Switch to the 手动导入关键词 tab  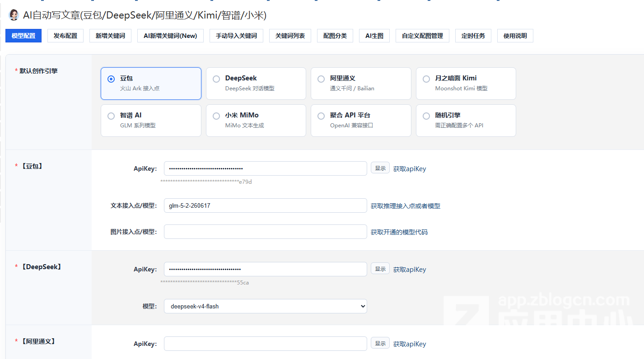click(236, 36)
